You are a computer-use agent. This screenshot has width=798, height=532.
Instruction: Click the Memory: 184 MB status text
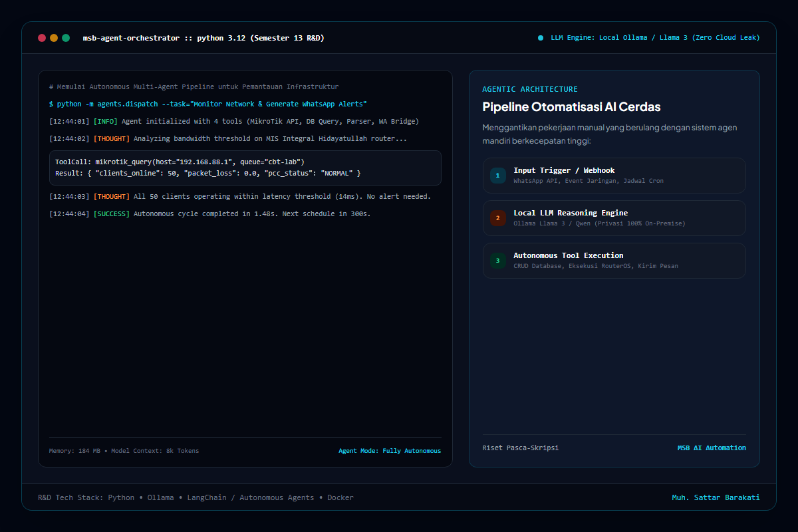click(x=124, y=451)
